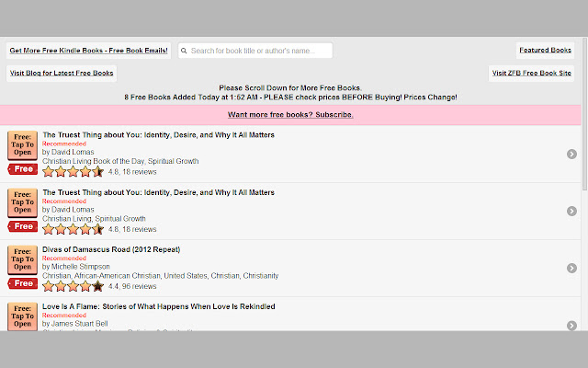Click Recommended label under Divas of Damascus Road
This screenshot has width=588, height=368.
(64, 258)
